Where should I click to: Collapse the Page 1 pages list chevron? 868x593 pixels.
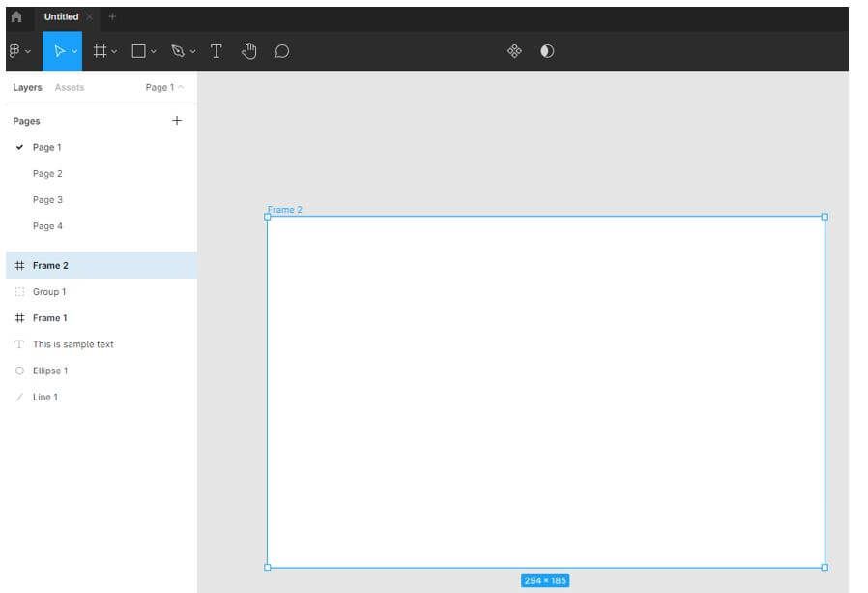click(x=181, y=87)
